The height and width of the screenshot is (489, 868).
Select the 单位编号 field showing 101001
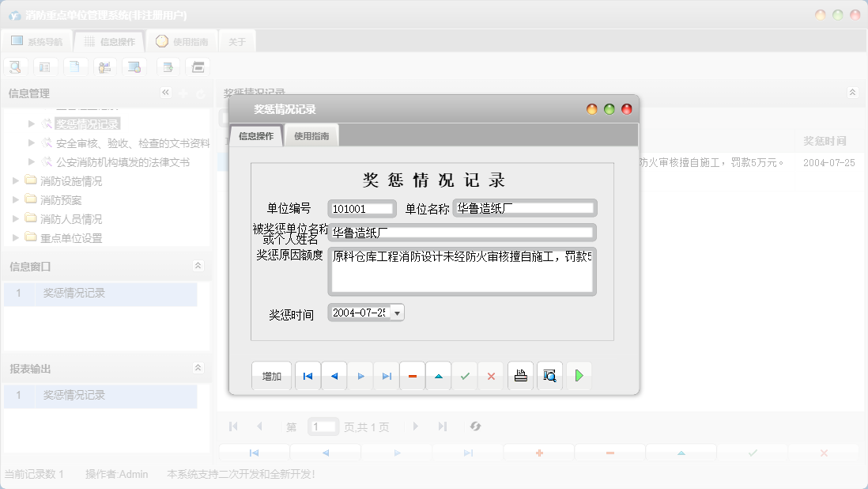tap(362, 208)
